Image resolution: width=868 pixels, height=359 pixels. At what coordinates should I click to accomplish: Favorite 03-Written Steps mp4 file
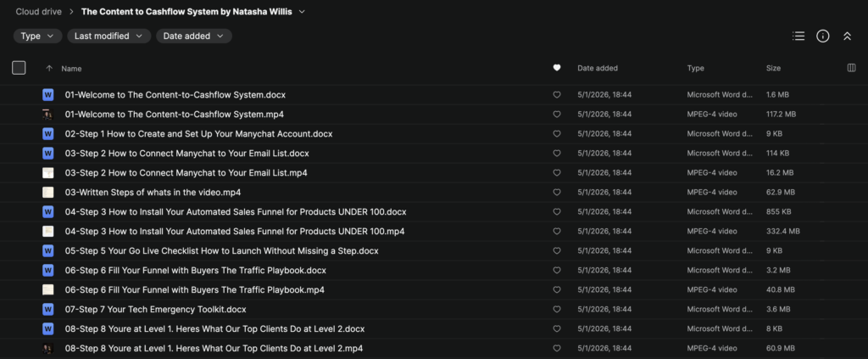coord(557,193)
